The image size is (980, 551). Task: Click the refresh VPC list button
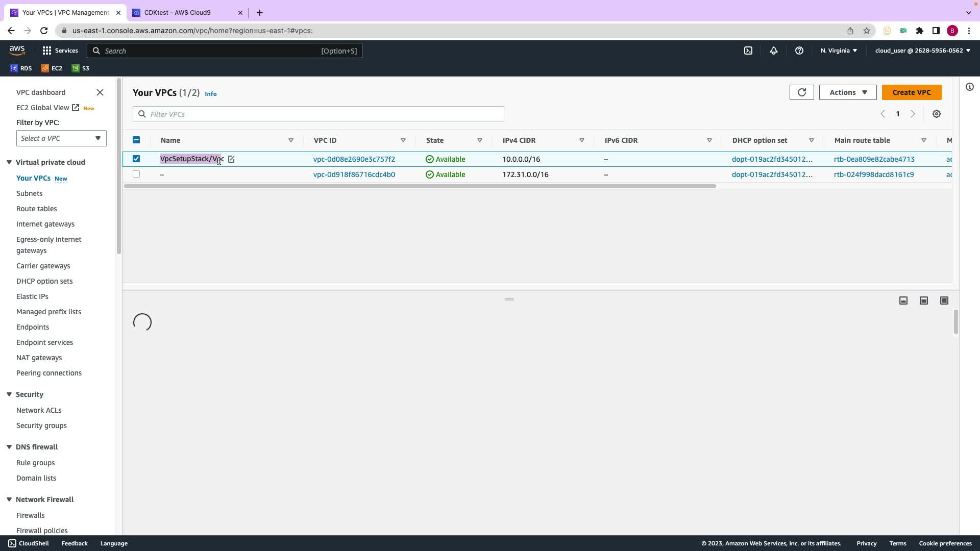(801, 92)
